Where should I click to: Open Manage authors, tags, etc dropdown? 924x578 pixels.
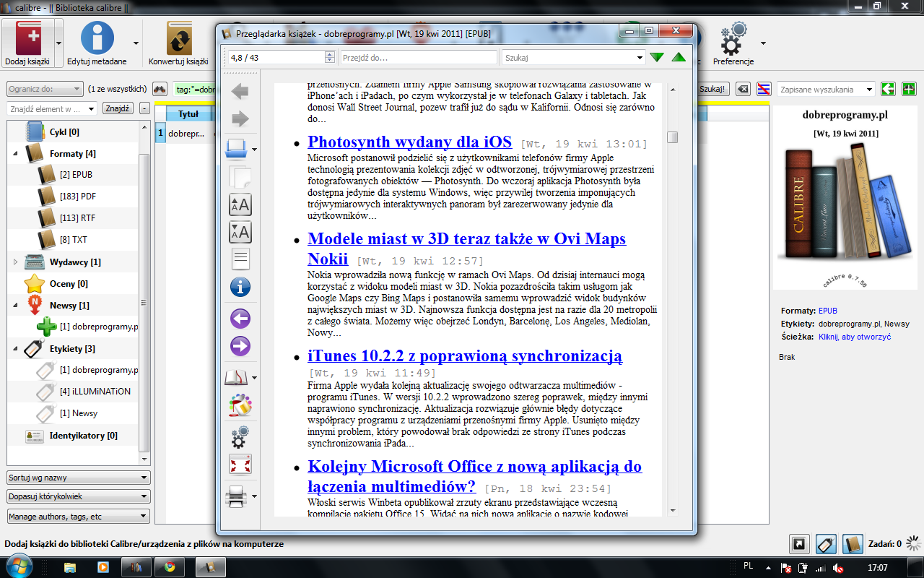(x=79, y=517)
